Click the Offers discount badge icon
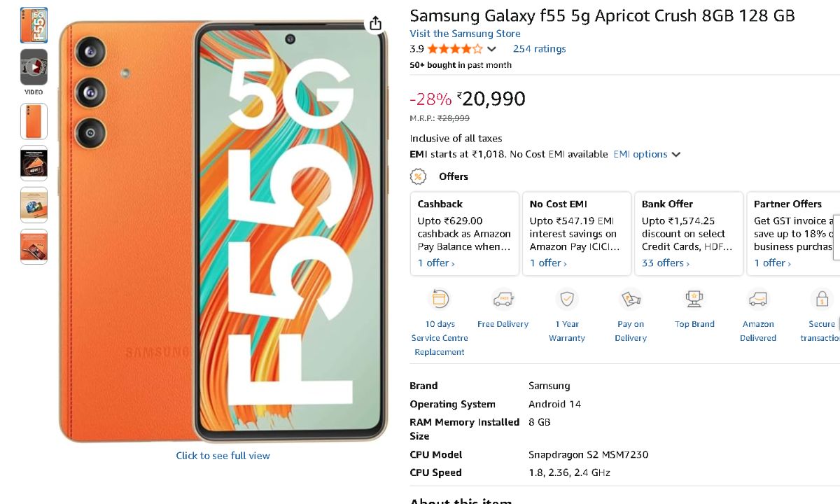The width and height of the screenshot is (840, 504). coord(418,176)
